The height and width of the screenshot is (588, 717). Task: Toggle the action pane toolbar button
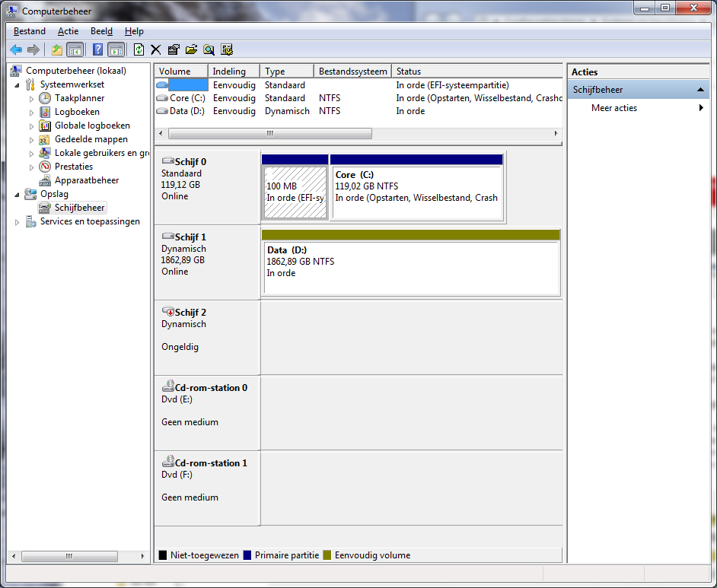click(116, 49)
